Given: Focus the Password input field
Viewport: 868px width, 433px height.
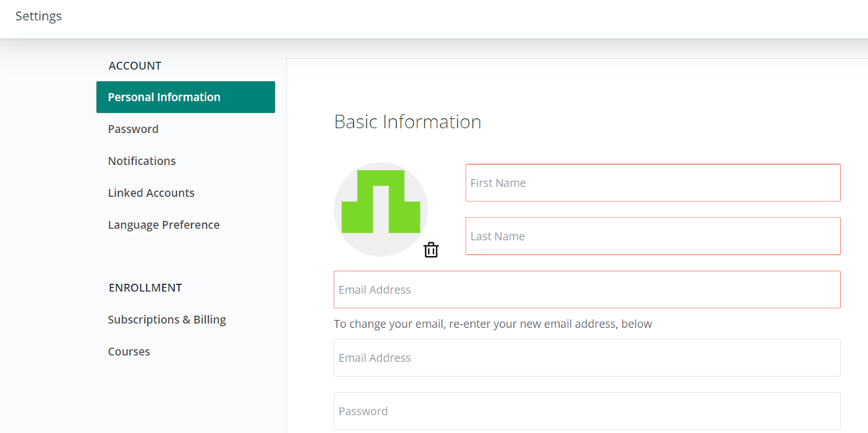Looking at the screenshot, I should coord(587,411).
